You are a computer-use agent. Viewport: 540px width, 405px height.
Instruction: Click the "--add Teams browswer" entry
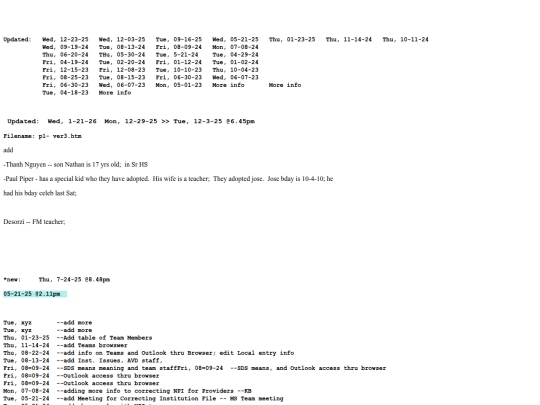[x=92, y=345]
